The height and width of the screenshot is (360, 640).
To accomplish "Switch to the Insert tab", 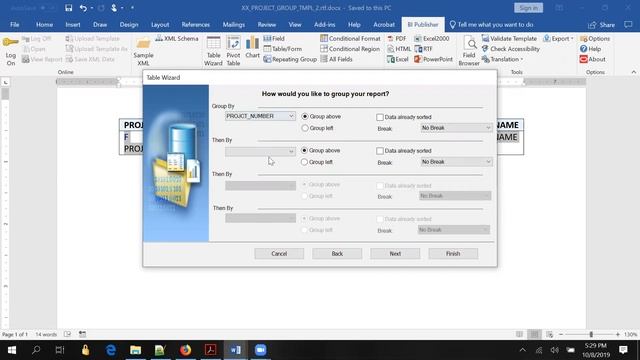I will pos(73,24).
